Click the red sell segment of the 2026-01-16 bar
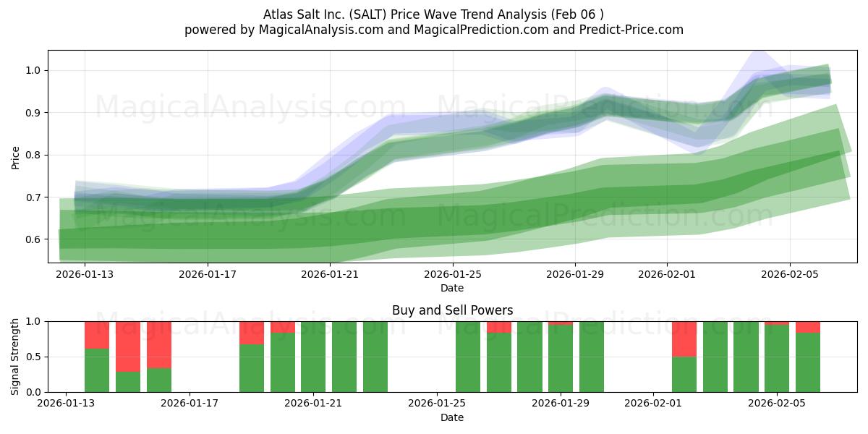Screen dimensions: 868x434 click(x=159, y=345)
